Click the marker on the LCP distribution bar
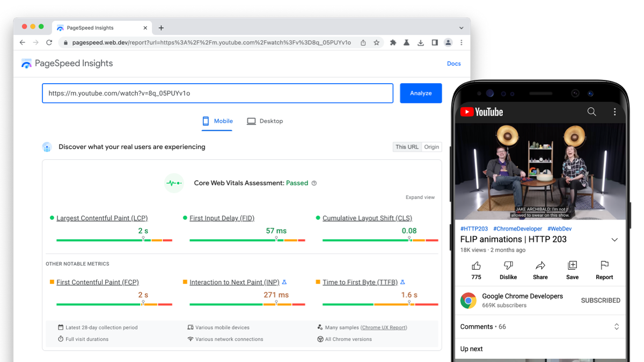Viewport: 644px width, 362px height. [x=143, y=239]
